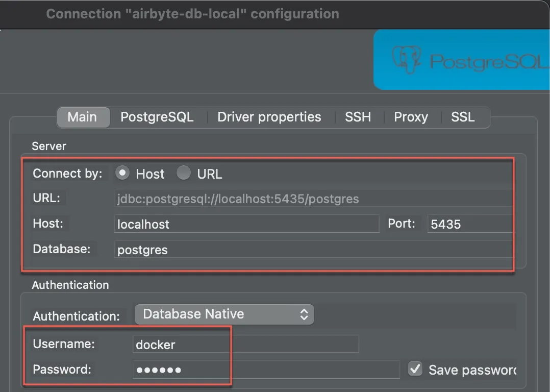Viewport: 550px width, 392px height.
Task: Click the greyed JDBC URL field
Action: 314,199
